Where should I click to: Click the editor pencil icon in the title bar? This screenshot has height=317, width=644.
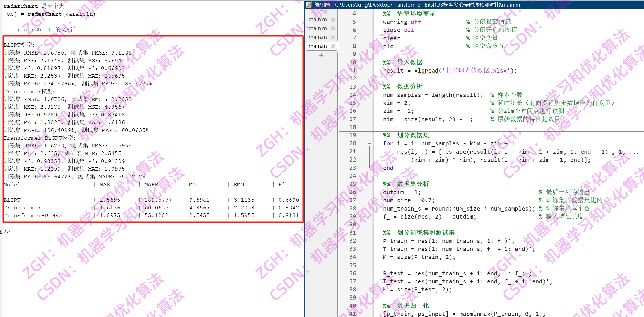coord(309,5)
